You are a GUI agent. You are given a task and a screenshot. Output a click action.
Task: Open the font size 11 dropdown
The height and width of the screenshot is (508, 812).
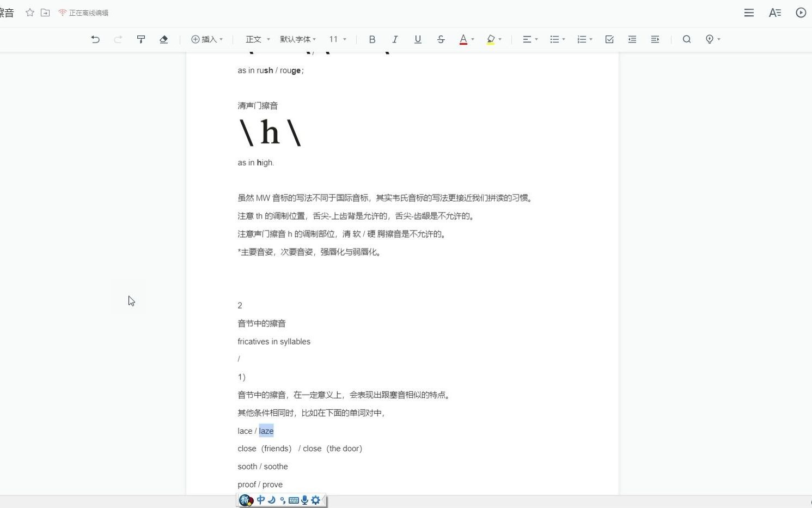click(x=338, y=39)
